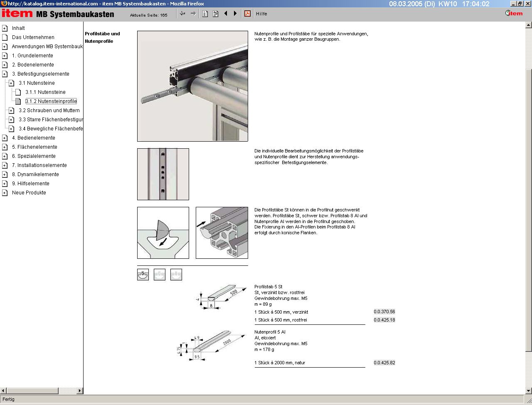Open 3.1.1 Nutensteine page
This screenshot has height=405, width=532.
point(45,92)
